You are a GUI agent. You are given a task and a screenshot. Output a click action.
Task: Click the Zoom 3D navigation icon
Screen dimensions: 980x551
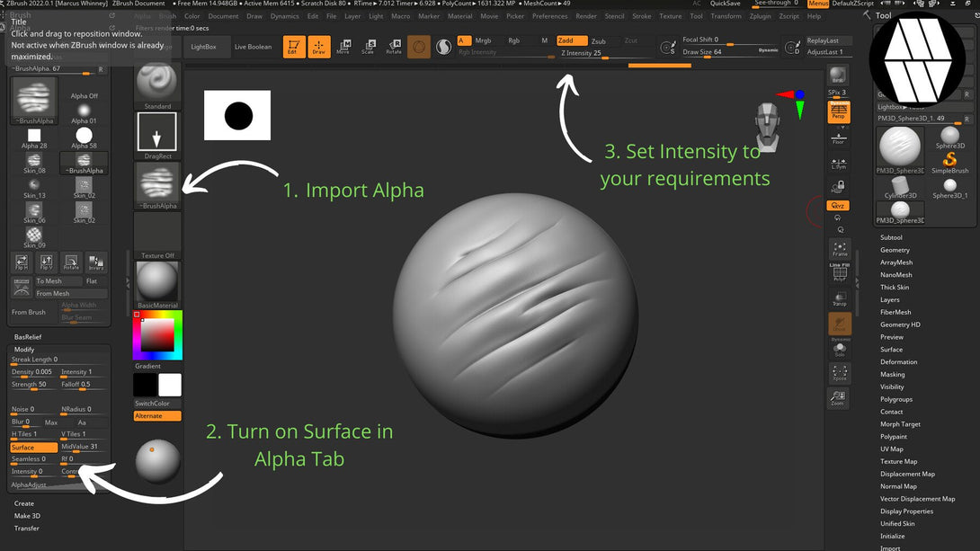[838, 398]
